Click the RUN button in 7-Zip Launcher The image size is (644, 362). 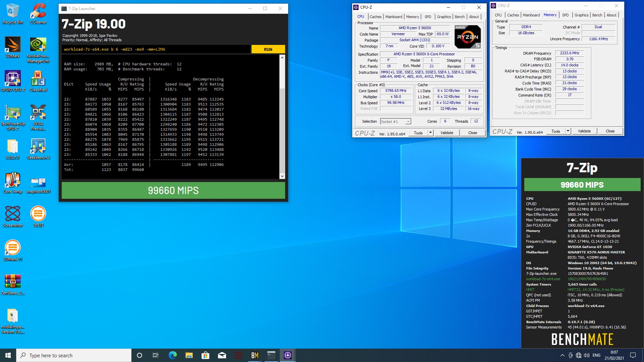268,49
